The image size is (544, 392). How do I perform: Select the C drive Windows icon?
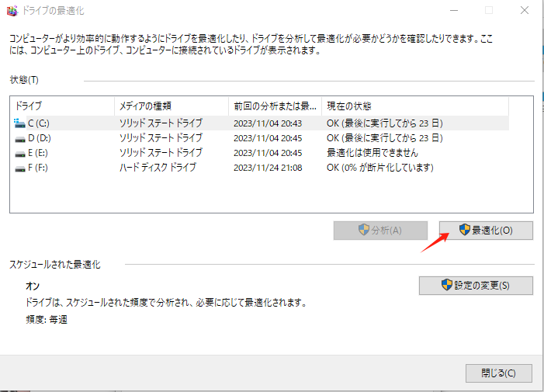coord(20,123)
